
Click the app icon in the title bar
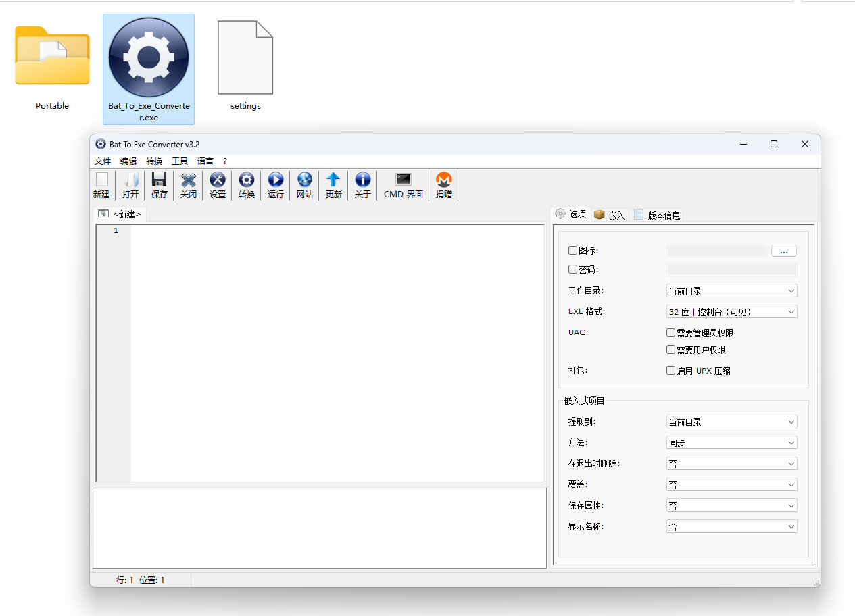tap(101, 144)
